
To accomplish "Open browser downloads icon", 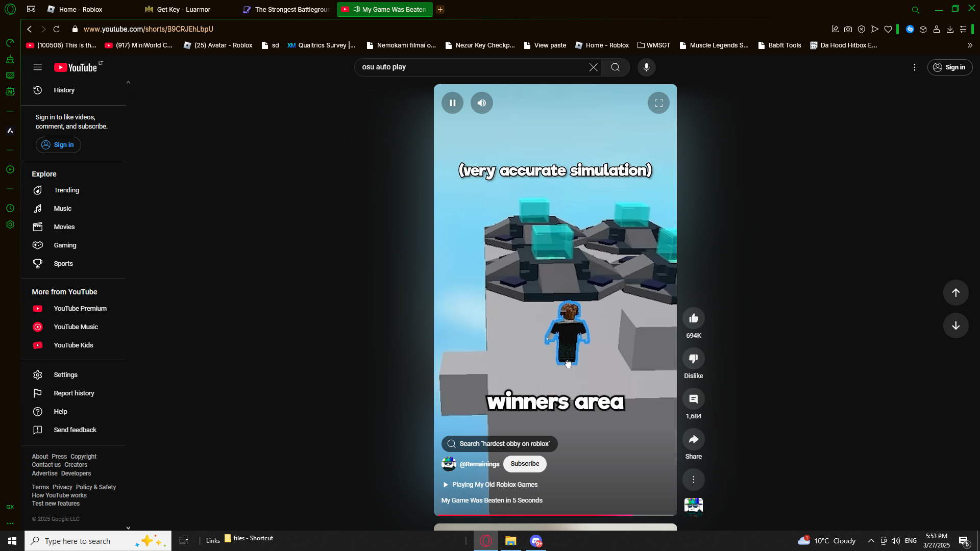I will [950, 29].
